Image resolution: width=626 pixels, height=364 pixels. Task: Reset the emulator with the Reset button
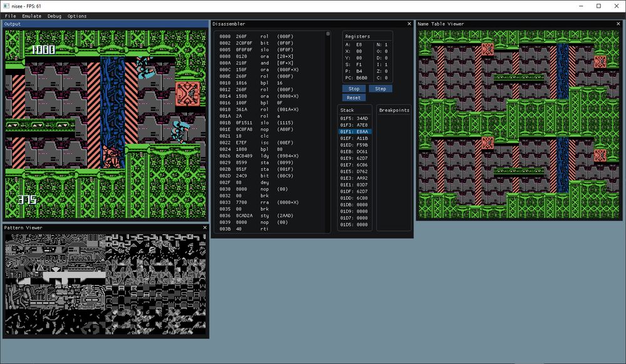pyautogui.click(x=354, y=98)
